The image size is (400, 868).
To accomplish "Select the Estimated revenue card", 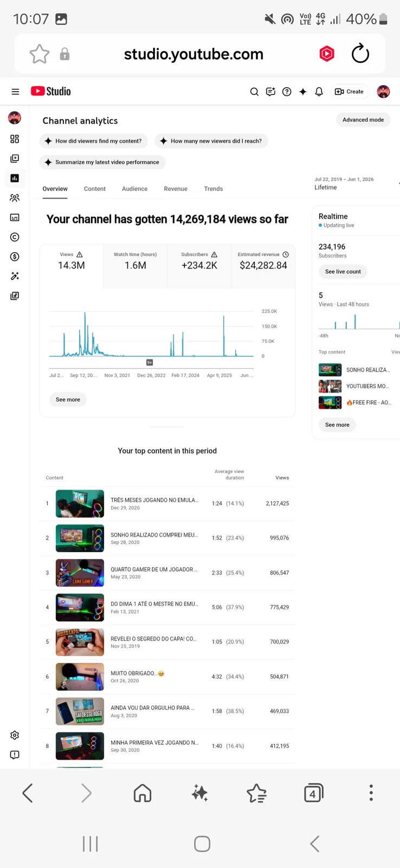I will pos(263,266).
